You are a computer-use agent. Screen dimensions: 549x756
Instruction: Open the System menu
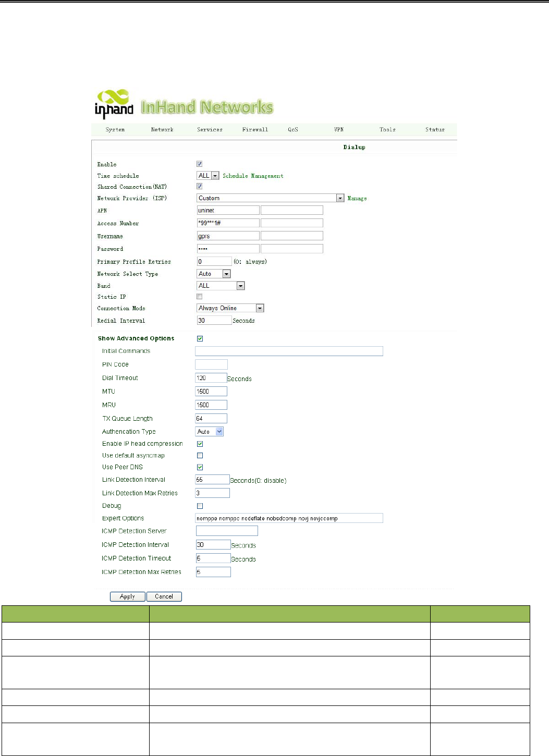[x=115, y=130]
